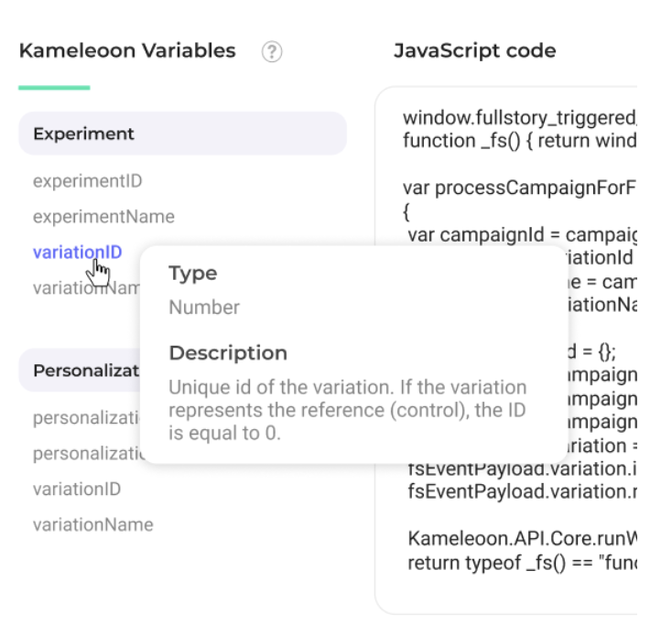The height and width of the screenshot is (635, 672).
Task: Click the JavaScript code heading
Action: 475,50
